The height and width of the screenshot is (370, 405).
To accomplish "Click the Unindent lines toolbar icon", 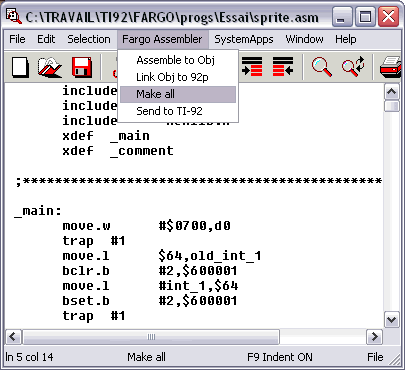I will [x=283, y=66].
